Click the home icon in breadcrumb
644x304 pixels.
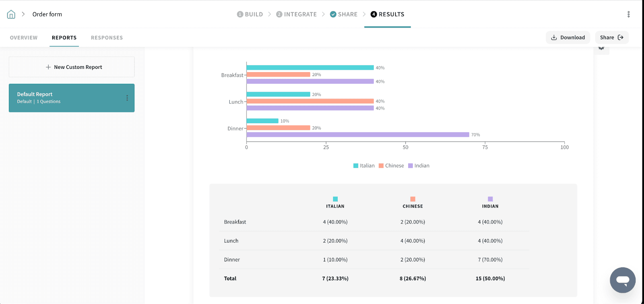pos(11,14)
